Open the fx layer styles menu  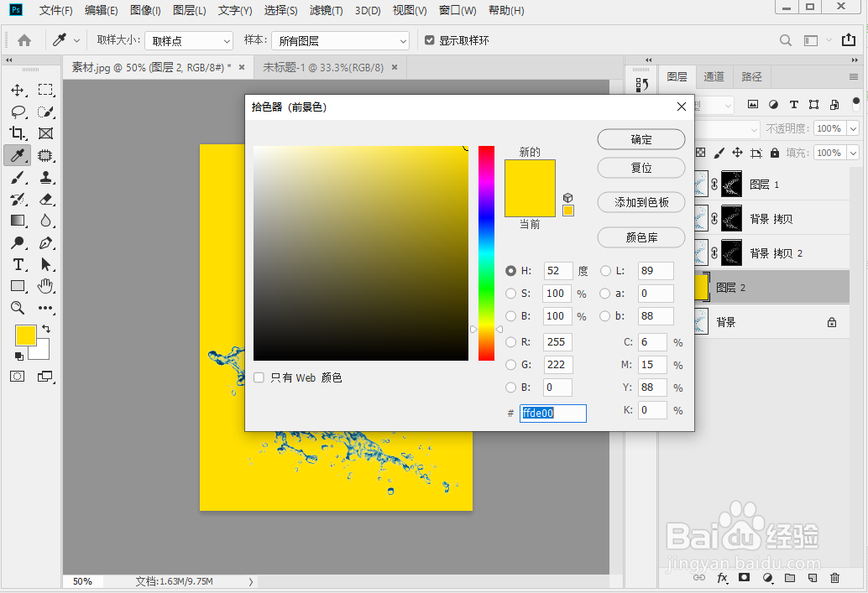[x=723, y=578]
